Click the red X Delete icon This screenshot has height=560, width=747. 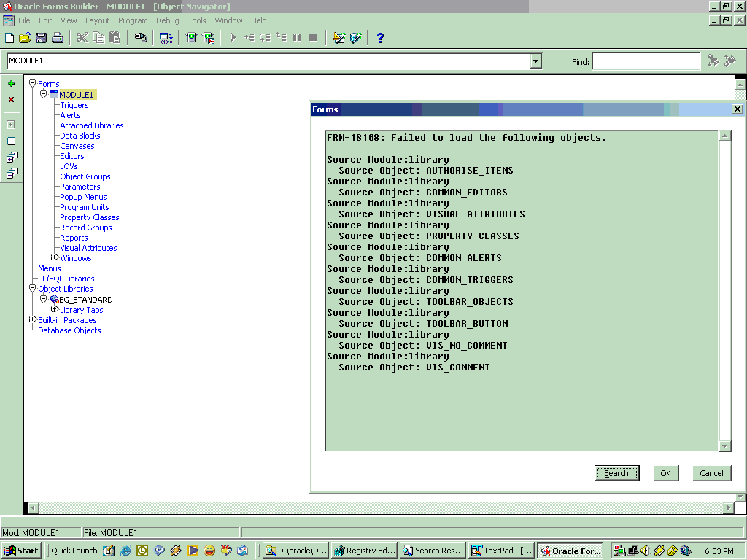(x=12, y=99)
